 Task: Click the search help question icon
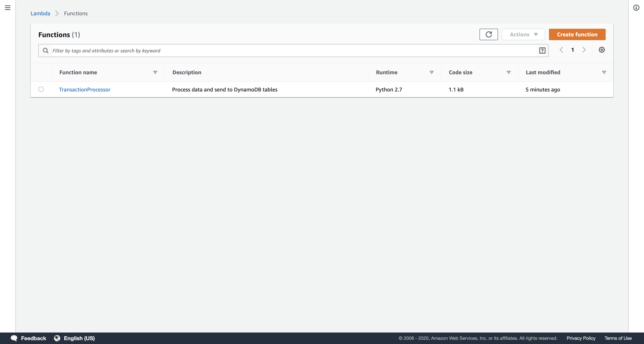tap(542, 51)
